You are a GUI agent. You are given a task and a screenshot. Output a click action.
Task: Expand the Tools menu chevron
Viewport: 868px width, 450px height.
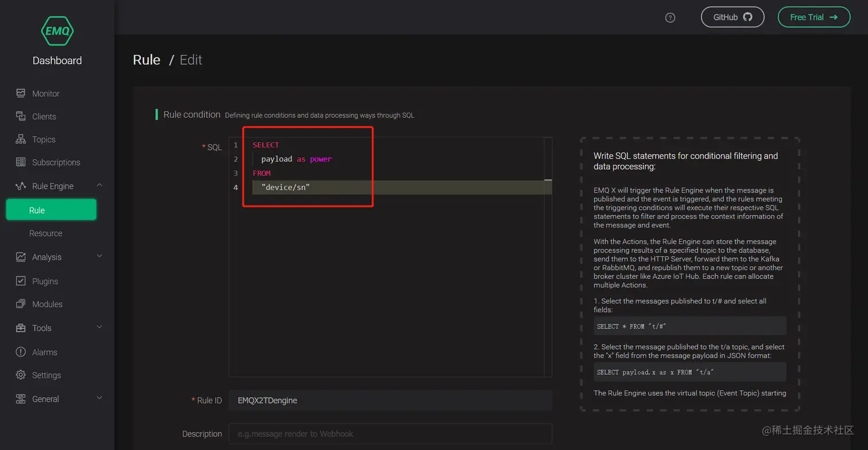coord(99,327)
